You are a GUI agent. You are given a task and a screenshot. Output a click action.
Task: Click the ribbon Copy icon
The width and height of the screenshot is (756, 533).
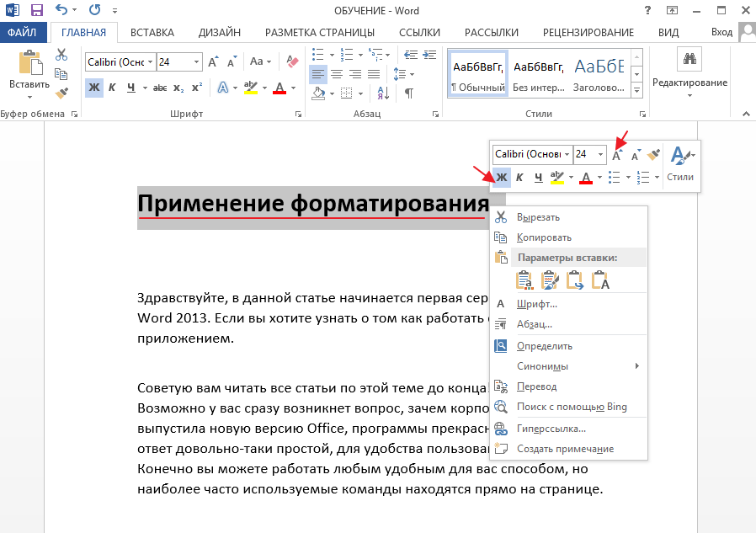61,74
